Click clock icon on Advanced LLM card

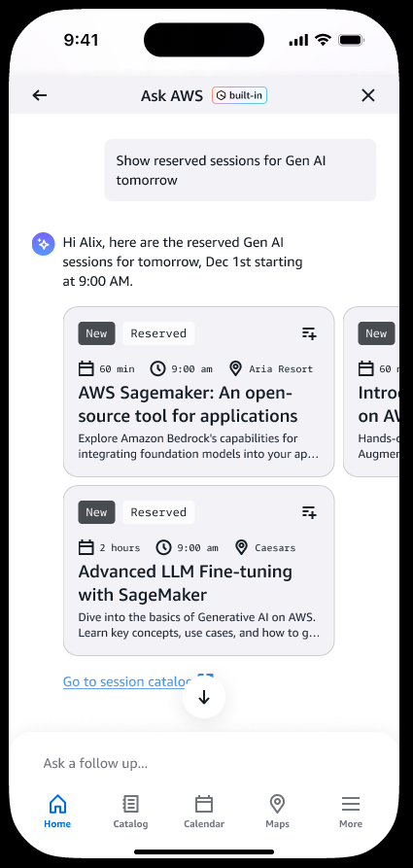coord(163,547)
